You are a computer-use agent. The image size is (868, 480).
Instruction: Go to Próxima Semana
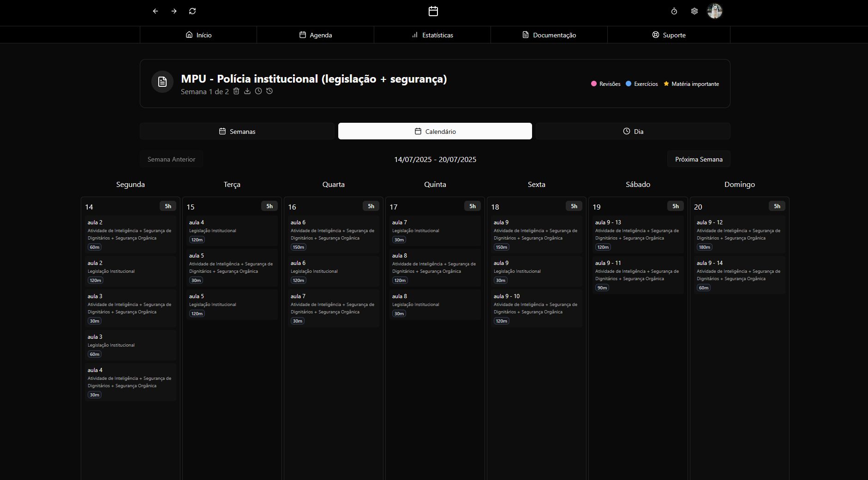click(699, 159)
